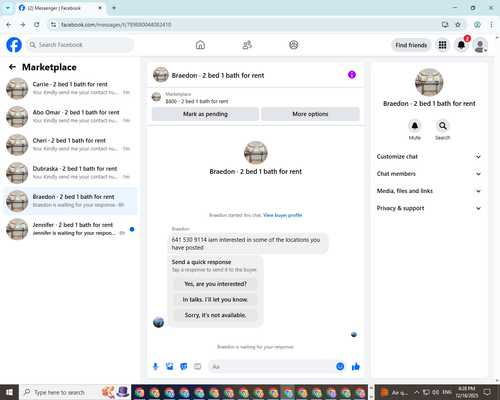Viewport: 500px width, 400px height.
Task: Attach a photo with the image icon
Action: pos(170,367)
